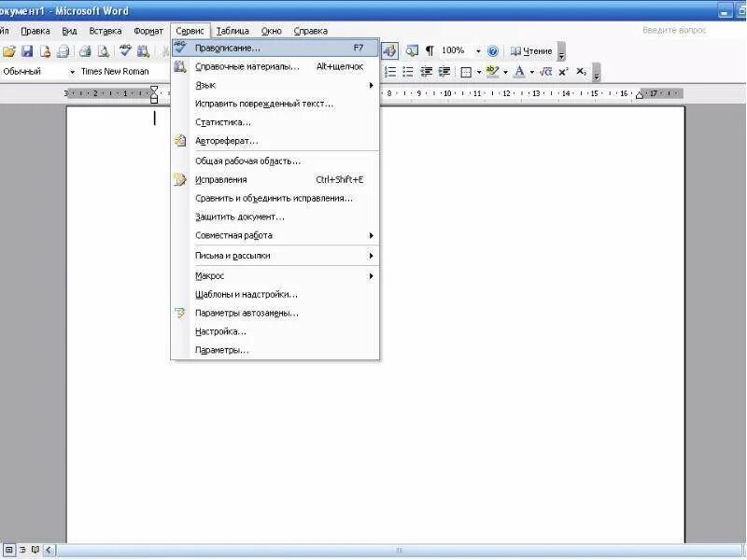Click the Permission document icon next to Save

tap(45, 51)
